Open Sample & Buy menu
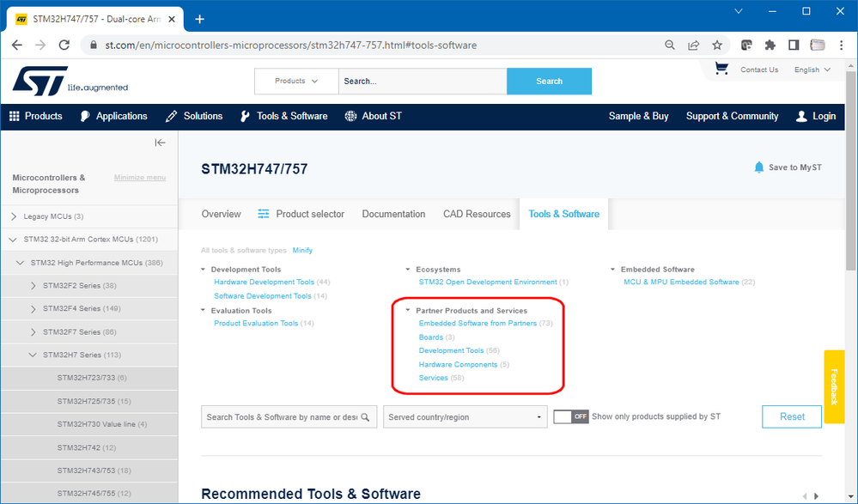The image size is (858, 504). click(639, 116)
